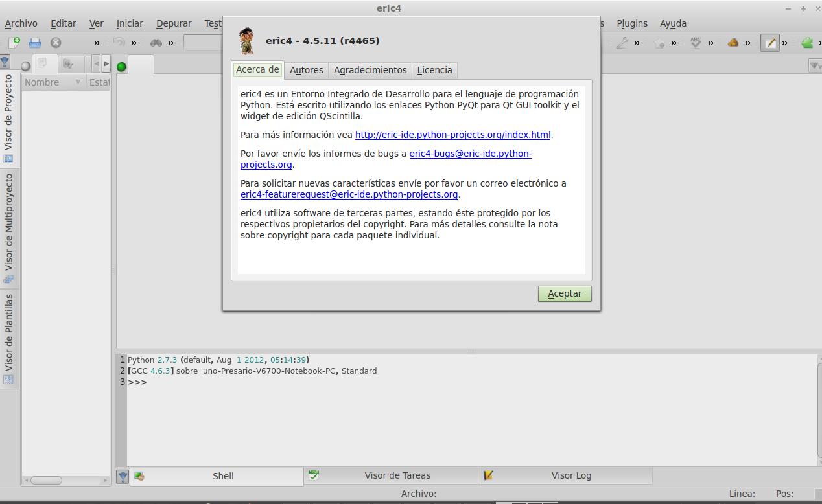Expand toolbar chevron after the helmet icon
Screen dimensions: 822x504
[748, 43]
